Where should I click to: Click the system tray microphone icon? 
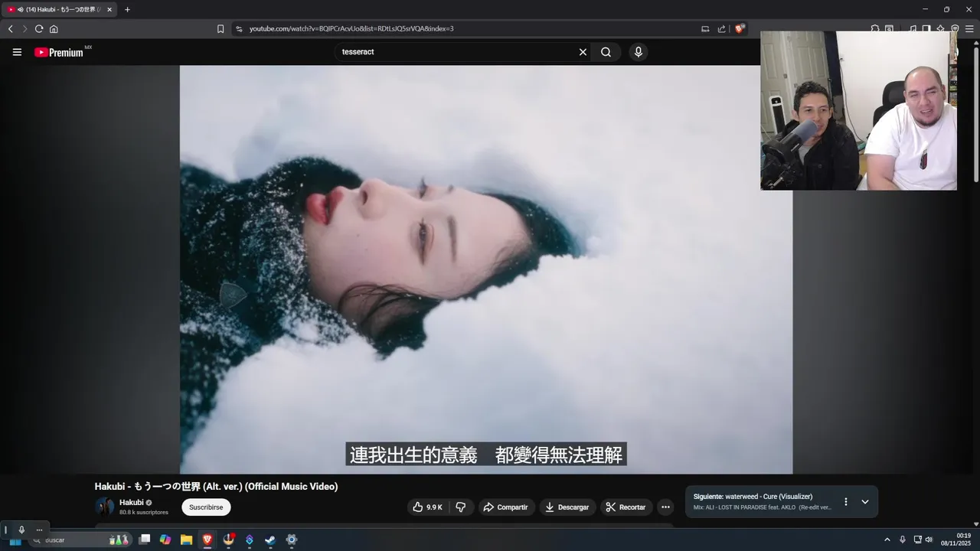point(903,540)
